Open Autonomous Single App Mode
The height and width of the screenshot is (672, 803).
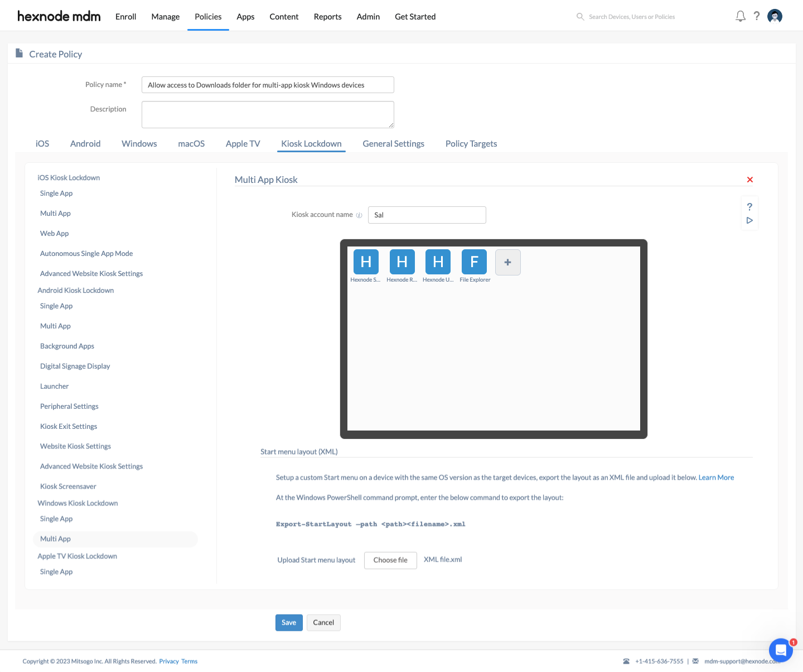[86, 253]
